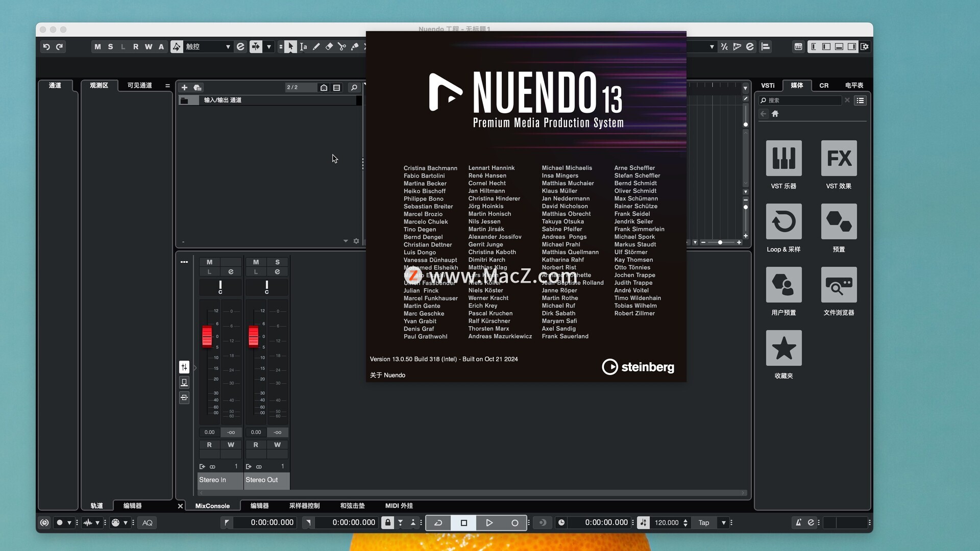Screen dimensions: 980x551
Task: Click the faders view icon in MixConsole
Action: [184, 367]
